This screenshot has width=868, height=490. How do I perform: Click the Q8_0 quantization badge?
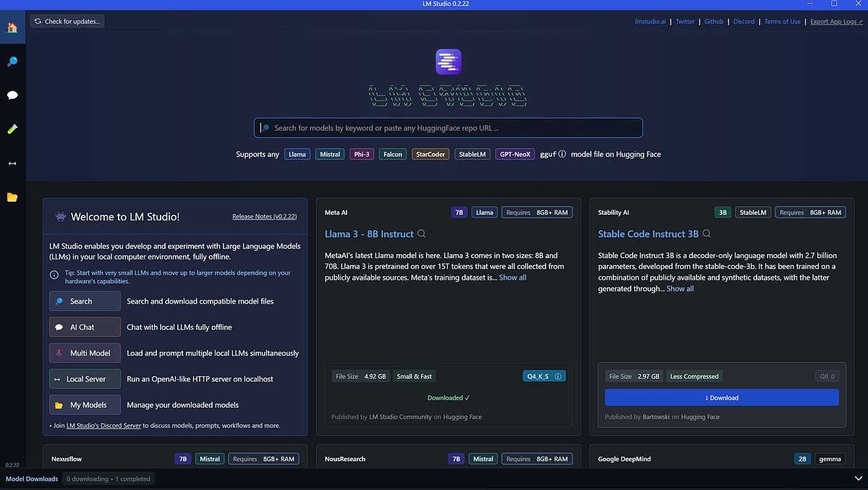click(x=827, y=377)
